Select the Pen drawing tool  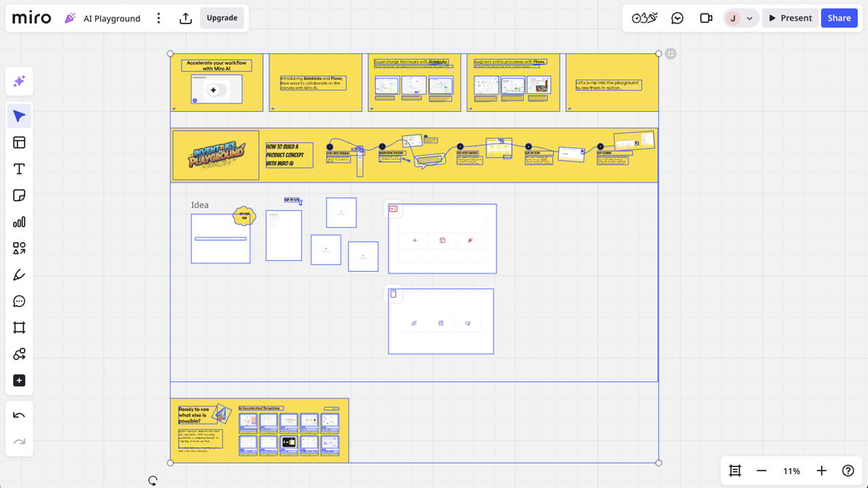19,274
